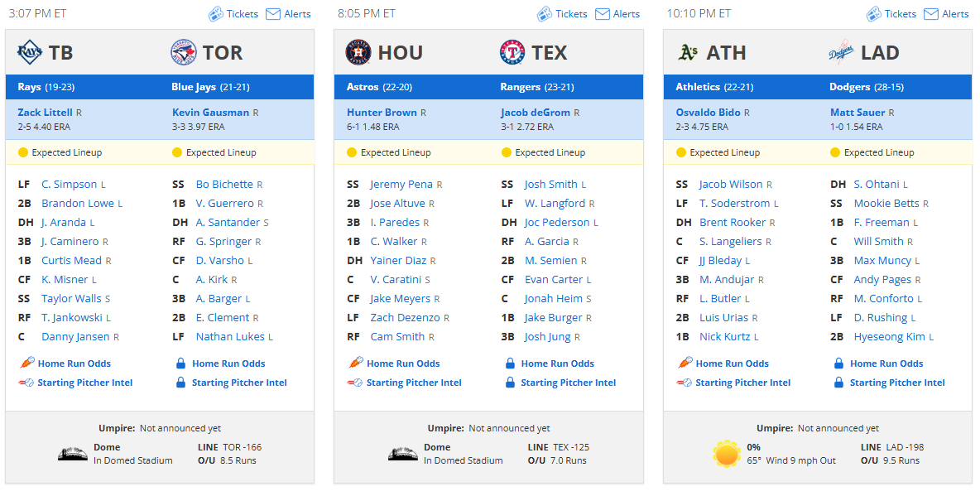Click the Athletics team logo
Viewport: 980px width, 496px height.
[x=687, y=53]
